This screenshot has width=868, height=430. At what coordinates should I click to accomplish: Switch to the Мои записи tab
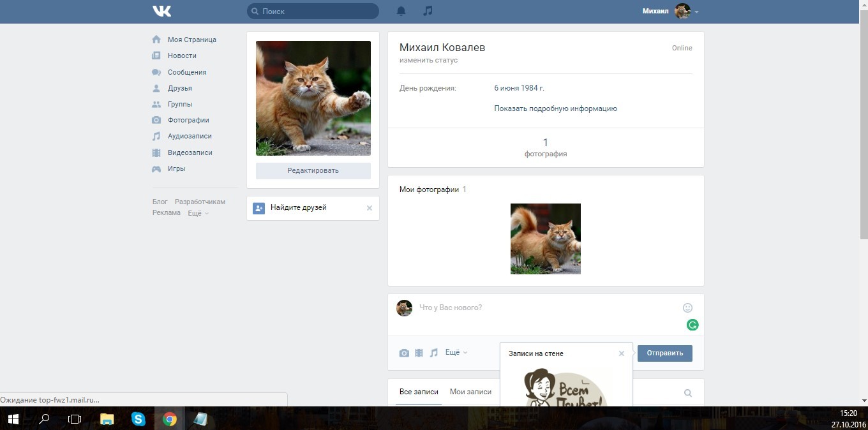470,392
